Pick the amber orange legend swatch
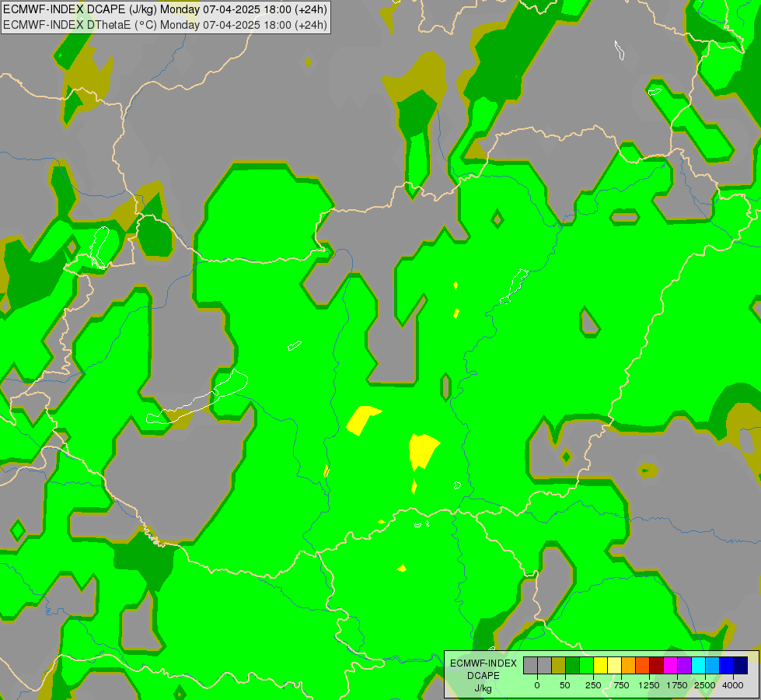Image resolution: width=761 pixels, height=700 pixels. pyautogui.click(x=629, y=666)
